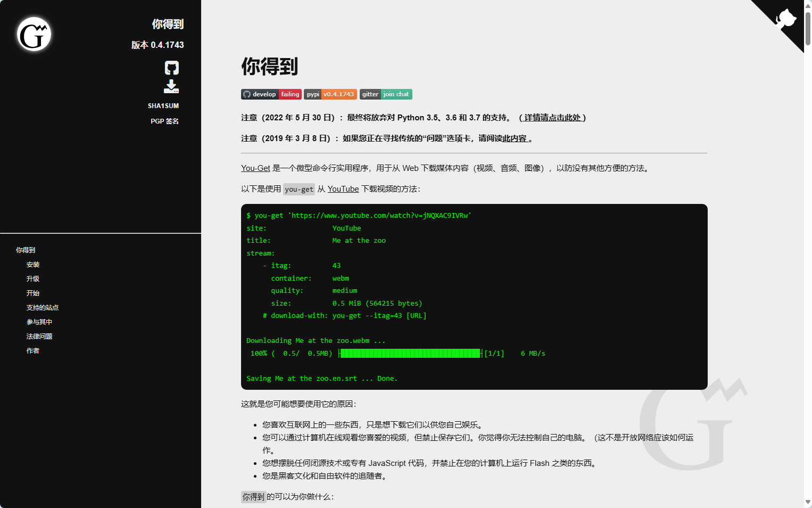Click the green download progress bar
This screenshot has height=508, width=812.
click(x=410, y=354)
